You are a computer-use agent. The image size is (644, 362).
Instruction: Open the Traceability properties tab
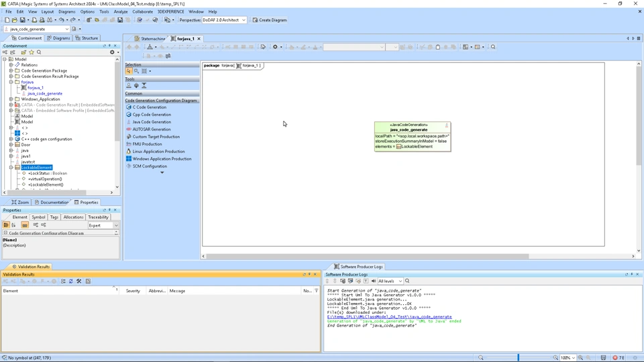pos(98,217)
